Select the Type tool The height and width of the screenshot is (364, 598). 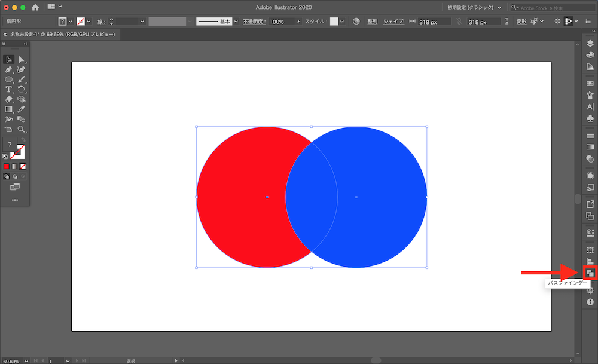pos(8,89)
